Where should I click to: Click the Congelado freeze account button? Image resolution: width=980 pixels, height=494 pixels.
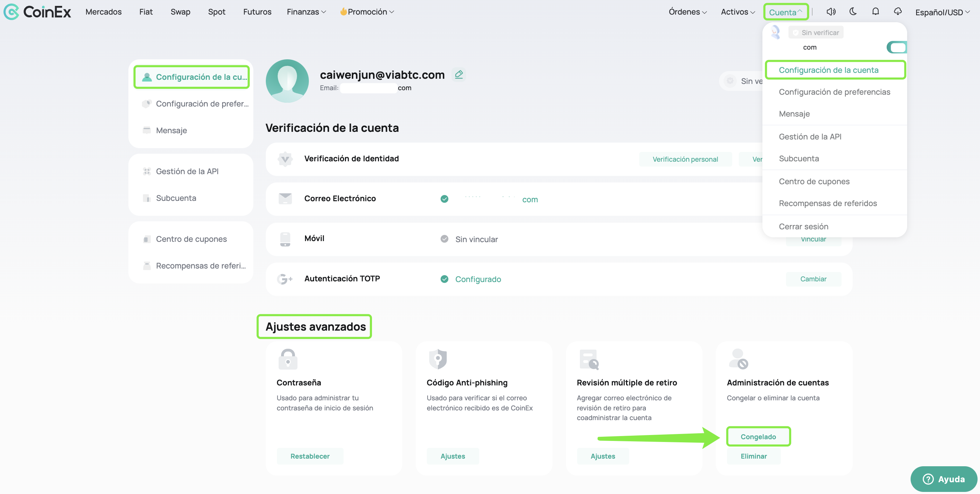point(758,437)
